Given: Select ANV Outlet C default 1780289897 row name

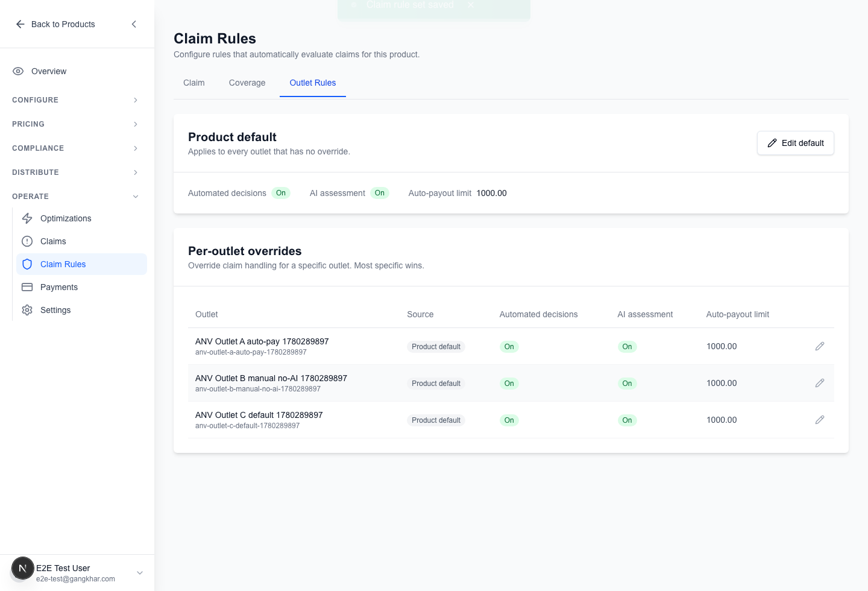Looking at the screenshot, I should coord(259,415).
